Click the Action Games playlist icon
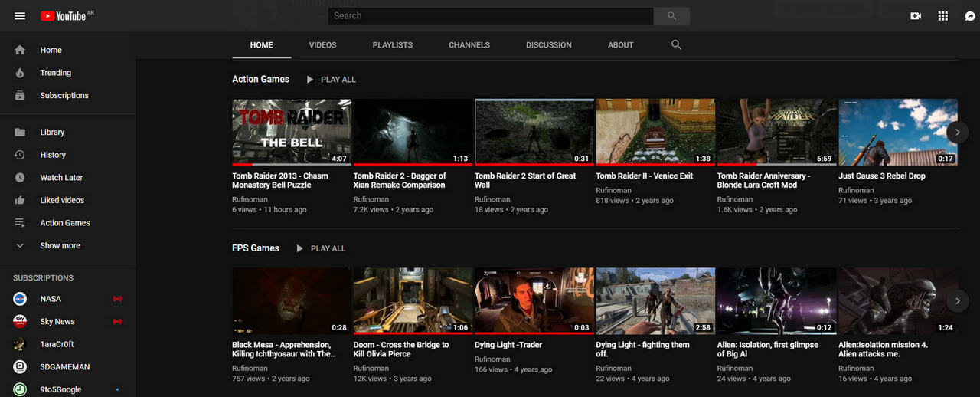980x397 pixels. tap(20, 223)
